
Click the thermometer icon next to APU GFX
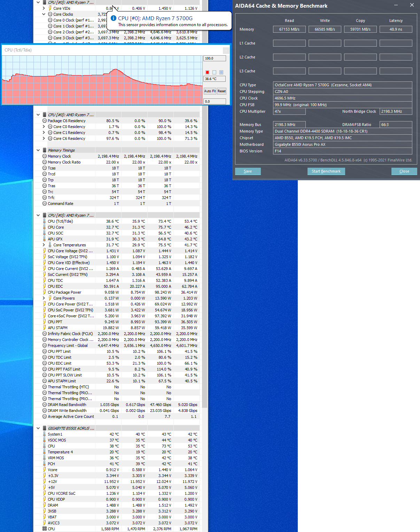(x=45, y=239)
